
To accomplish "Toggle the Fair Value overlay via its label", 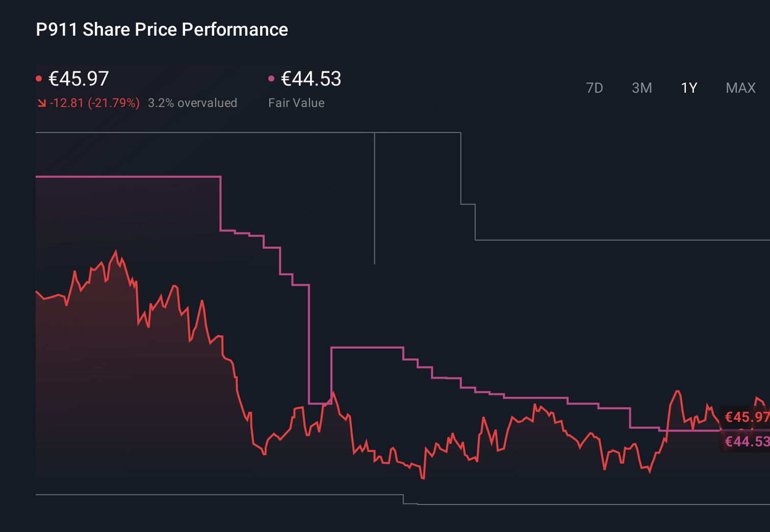I will pos(297,103).
